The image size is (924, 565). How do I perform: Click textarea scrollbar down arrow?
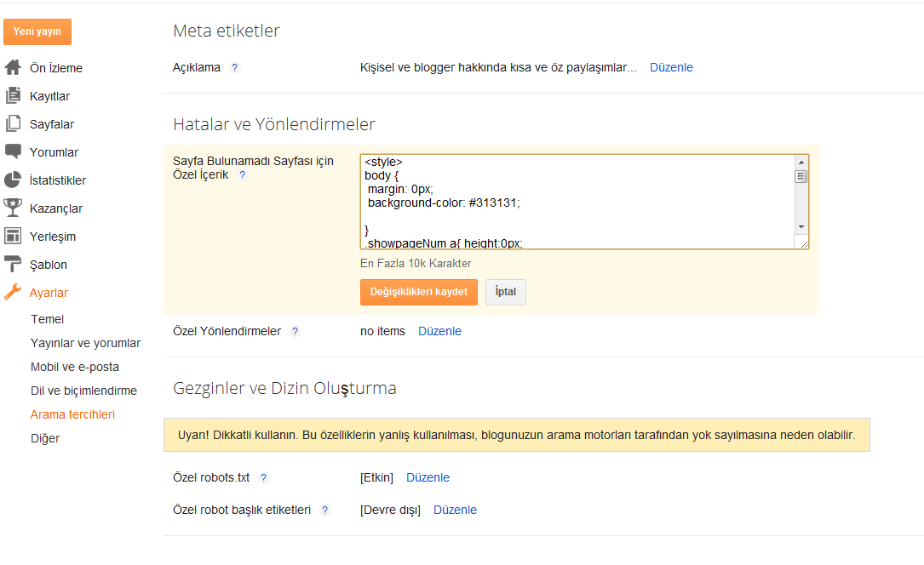pos(801,227)
